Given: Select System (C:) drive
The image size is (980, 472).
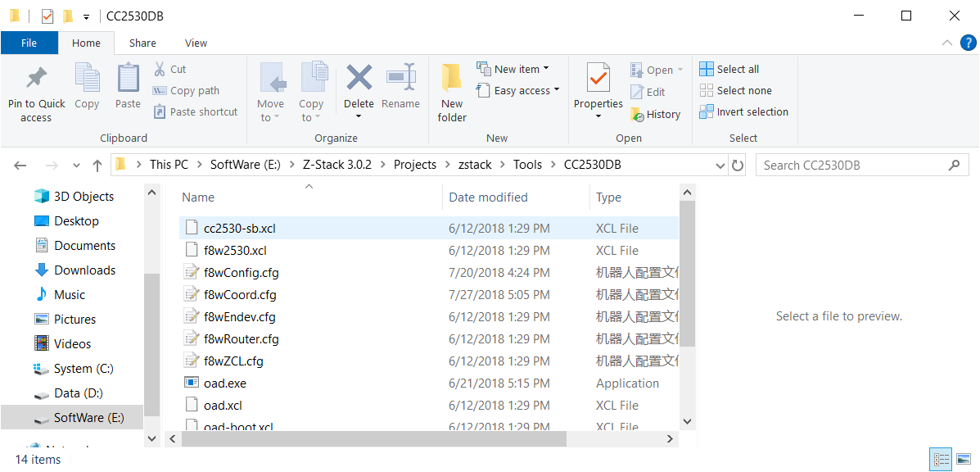Looking at the screenshot, I should (84, 369).
